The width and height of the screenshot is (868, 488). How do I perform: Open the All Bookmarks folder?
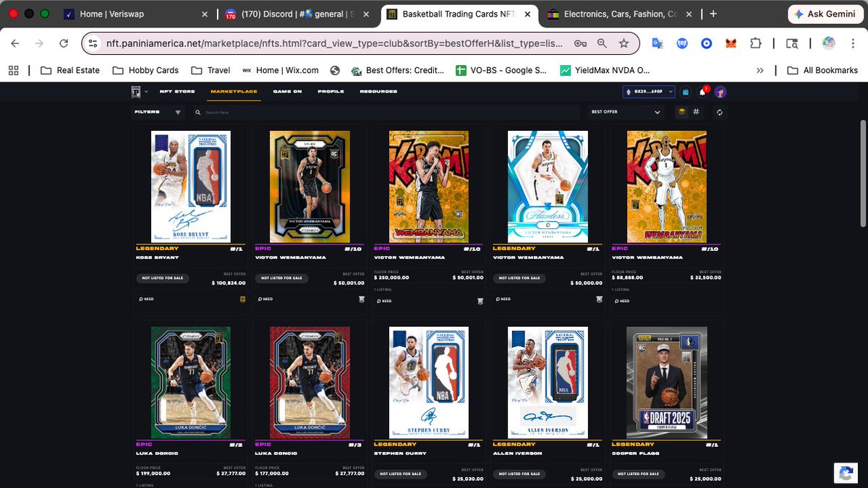(x=822, y=70)
